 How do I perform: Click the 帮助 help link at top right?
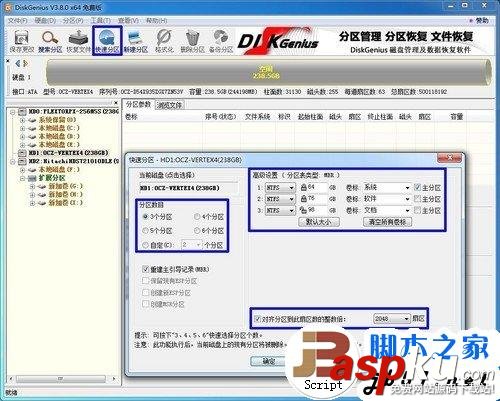pyautogui.click(x=482, y=21)
